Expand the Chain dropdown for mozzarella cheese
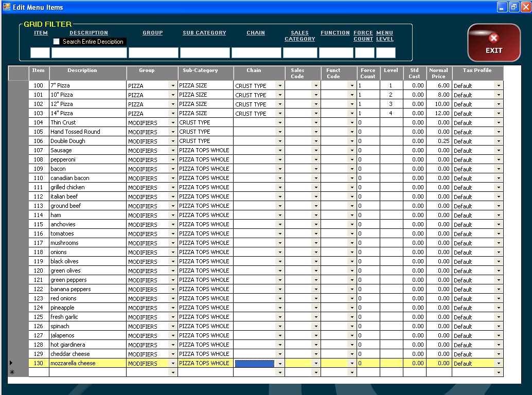The width and height of the screenshot is (532, 395). (x=280, y=364)
